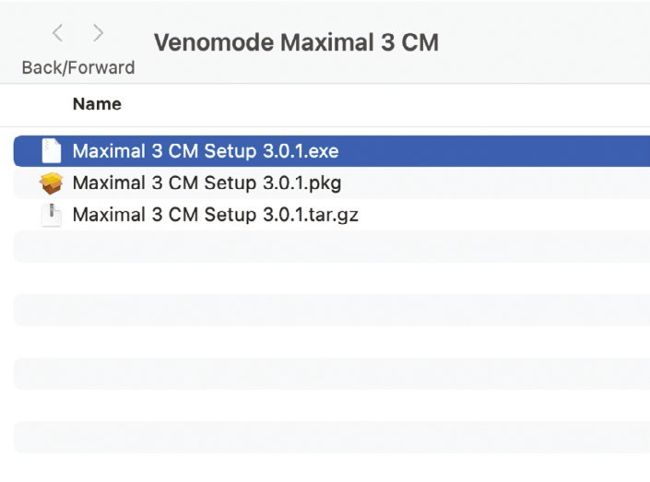The height and width of the screenshot is (482, 650).
Task: Click the Back/Forward label text
Action: pyautogui.click(x=78, y=68)
